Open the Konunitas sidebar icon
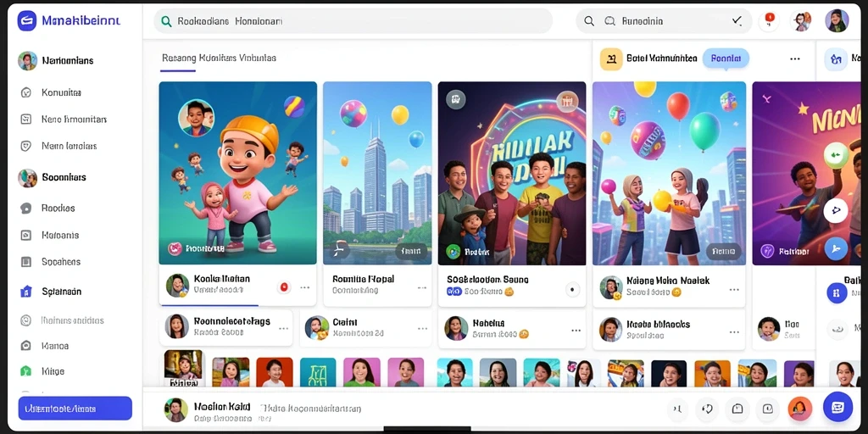Screen dimensions: 868x434 click(26, 92)
